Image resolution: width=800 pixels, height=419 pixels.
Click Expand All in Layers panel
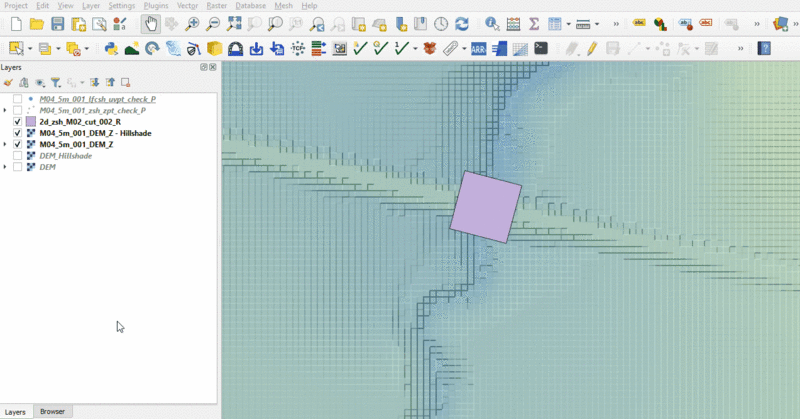pyautogui.click(x=94, y=83)
